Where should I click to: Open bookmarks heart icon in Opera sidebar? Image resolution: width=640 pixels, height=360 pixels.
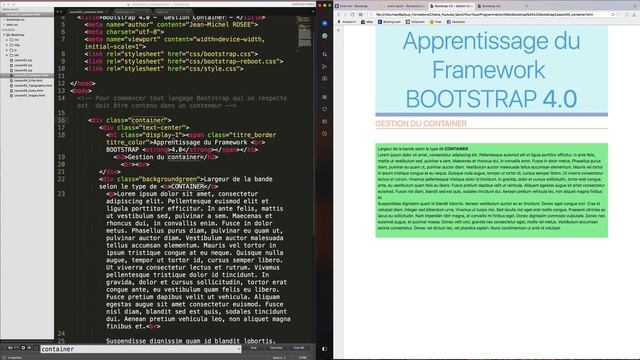[324, 109]
